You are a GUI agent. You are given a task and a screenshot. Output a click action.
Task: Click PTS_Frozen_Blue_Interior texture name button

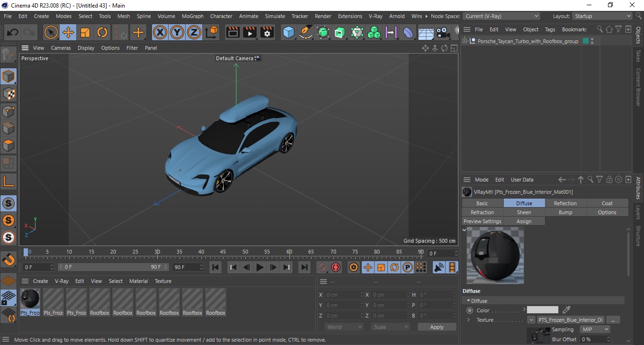pos(571,320)
